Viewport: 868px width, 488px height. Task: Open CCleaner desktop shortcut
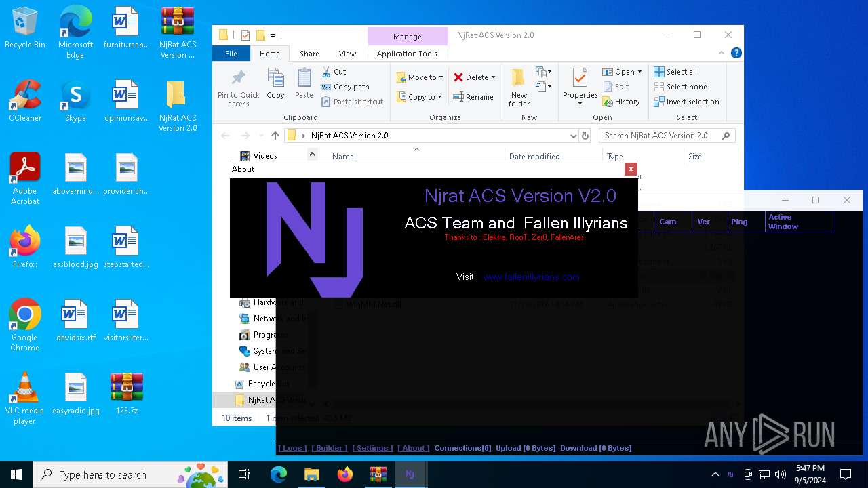click(x=25, y=101)
